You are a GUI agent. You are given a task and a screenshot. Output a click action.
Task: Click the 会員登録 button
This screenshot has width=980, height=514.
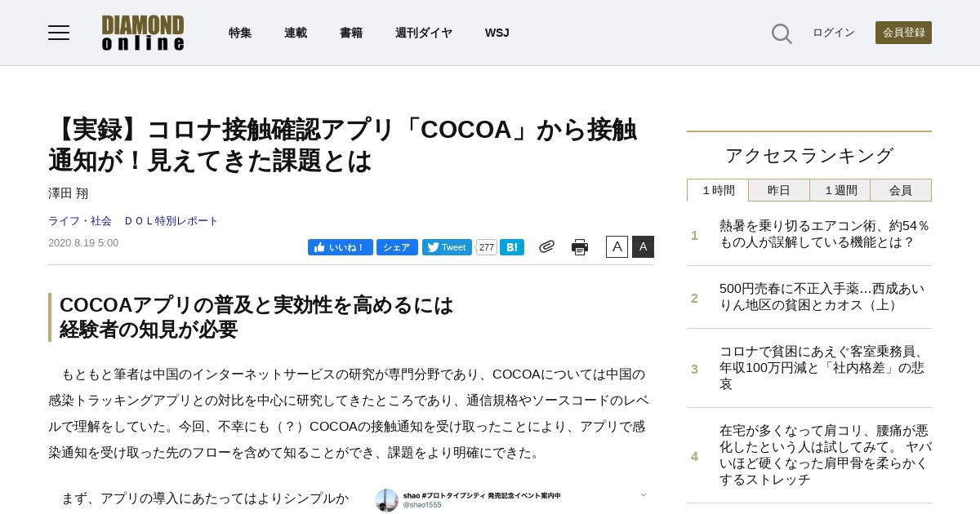pos(903,33)
